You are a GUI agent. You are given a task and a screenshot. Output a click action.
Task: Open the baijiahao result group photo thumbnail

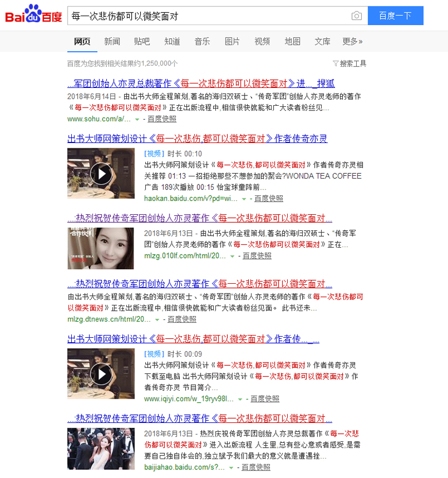pos(101,449)
